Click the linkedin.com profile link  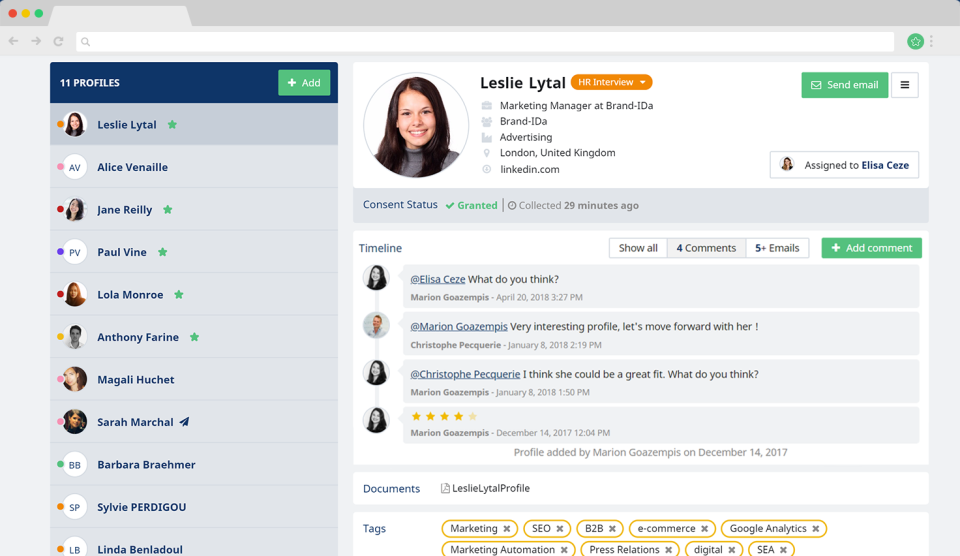(x=530, y=170)
